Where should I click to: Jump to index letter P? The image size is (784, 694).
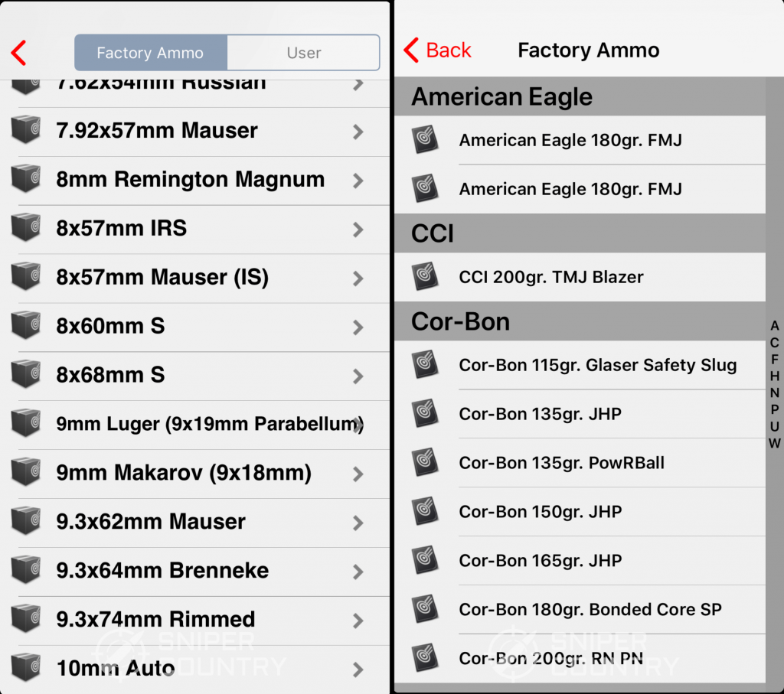(775, 409)
